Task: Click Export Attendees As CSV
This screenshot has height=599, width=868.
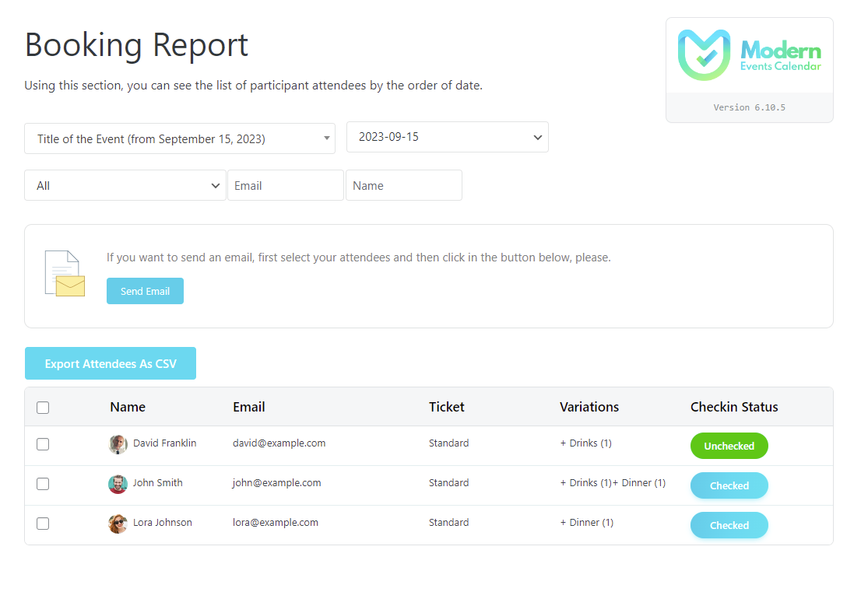Action: coord(111,364)
